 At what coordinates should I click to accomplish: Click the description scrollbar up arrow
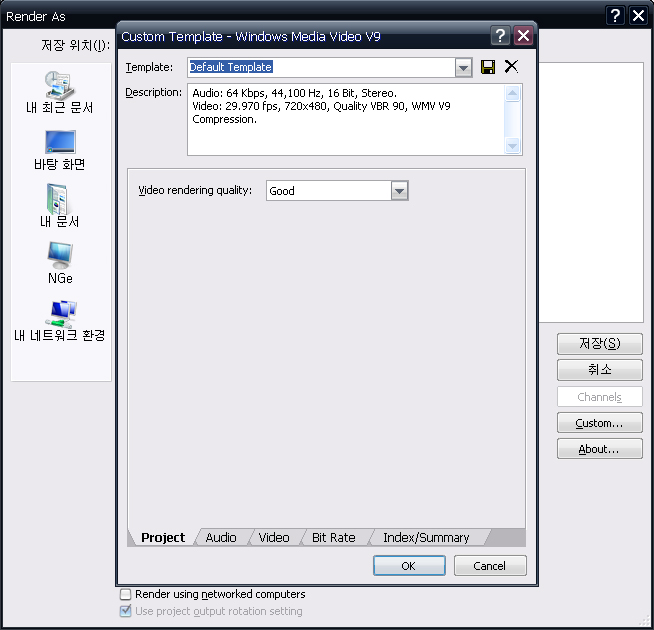coord(512,93)
